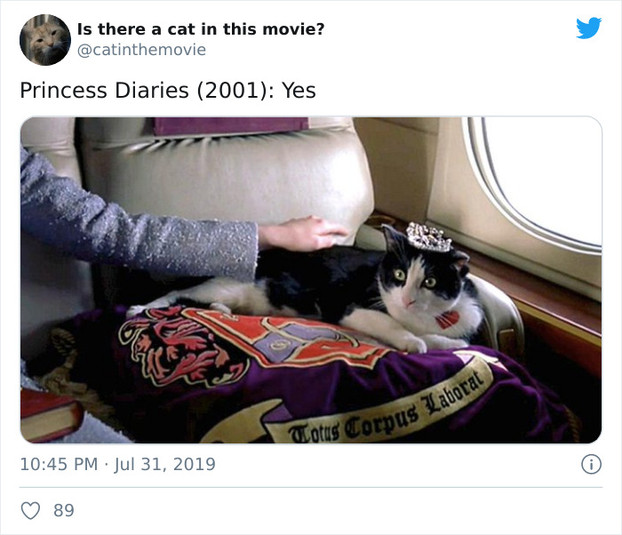Click the tiara on the cat's head
622x535 pixels.
tap(429, 237)
